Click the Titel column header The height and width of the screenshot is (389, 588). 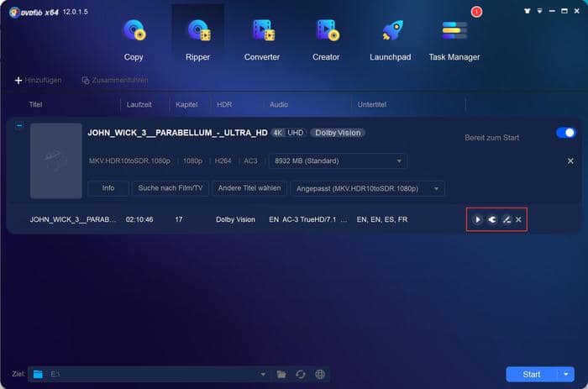35,105
